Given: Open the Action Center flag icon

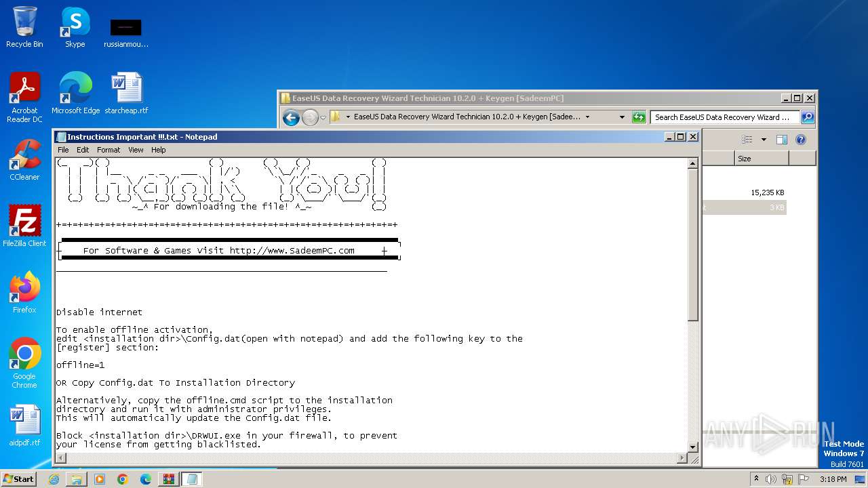Looking at the screenshot, I should 804,479.
